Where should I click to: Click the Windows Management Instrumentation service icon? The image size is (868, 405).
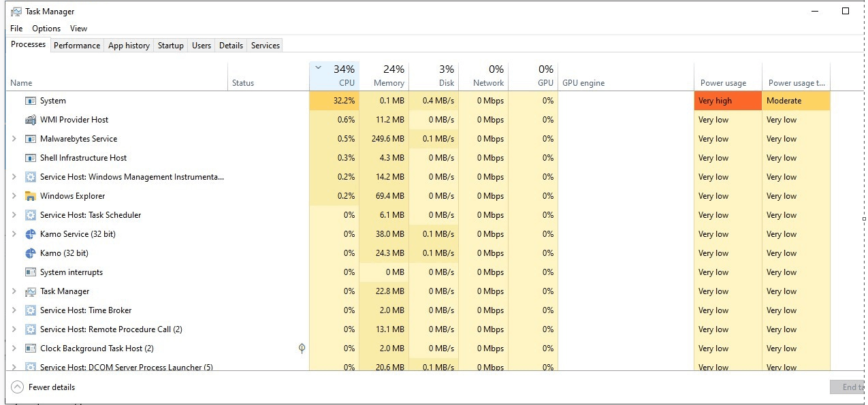(x=30, y=177)
